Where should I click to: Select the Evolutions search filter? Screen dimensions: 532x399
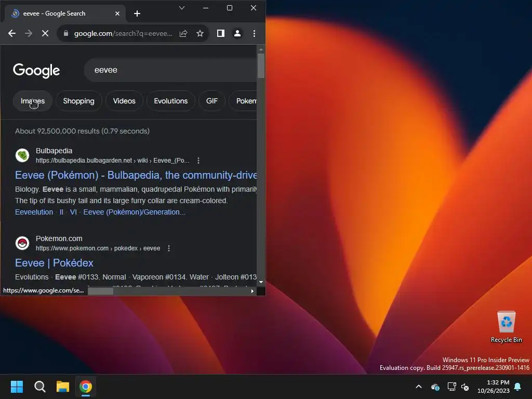coord(170,101)
